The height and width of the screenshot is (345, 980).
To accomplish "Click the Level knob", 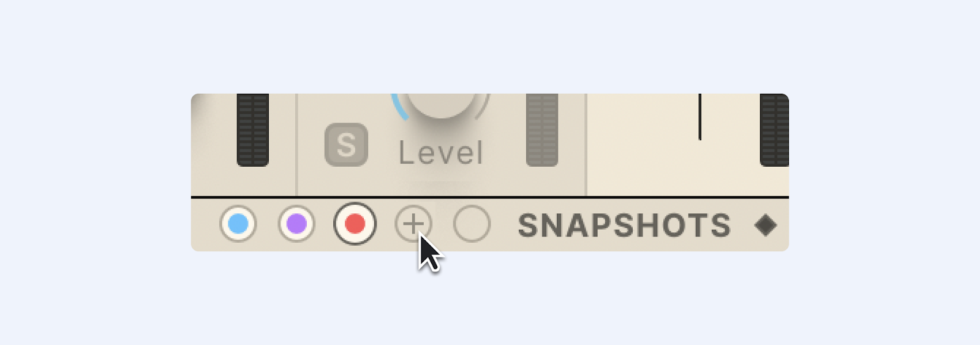I will pyautogui.click(x=441, y=105).
